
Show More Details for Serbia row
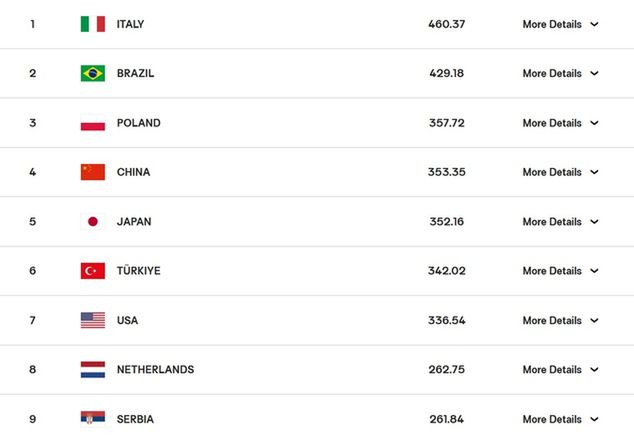tap(560, 419)
